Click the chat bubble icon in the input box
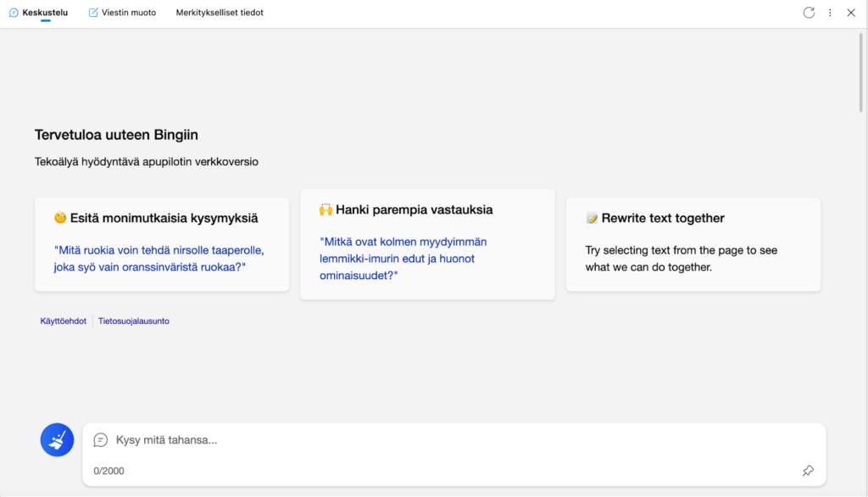The width and height of the screenshot is (868, 497). [x=100, y=440]
